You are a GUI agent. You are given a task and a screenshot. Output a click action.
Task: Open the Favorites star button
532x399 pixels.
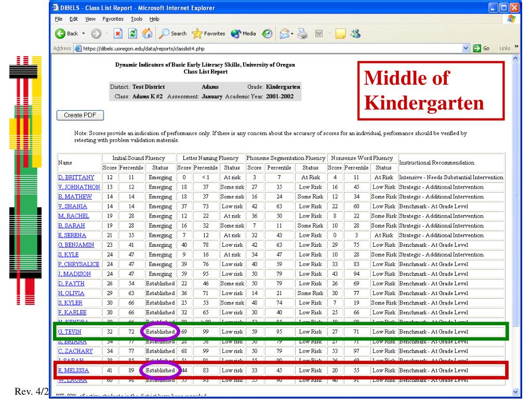pyautogui.click(x=208, y=34)
